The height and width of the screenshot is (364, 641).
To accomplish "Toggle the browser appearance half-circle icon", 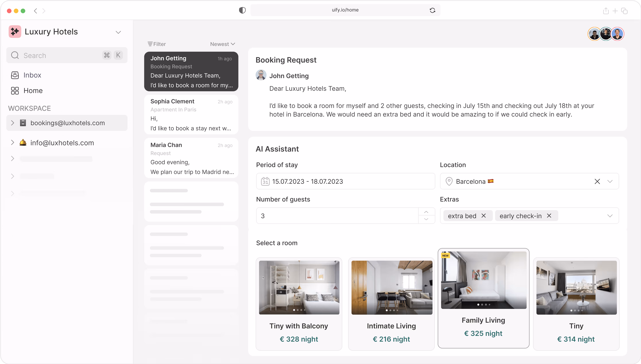I will click(242, 10).
